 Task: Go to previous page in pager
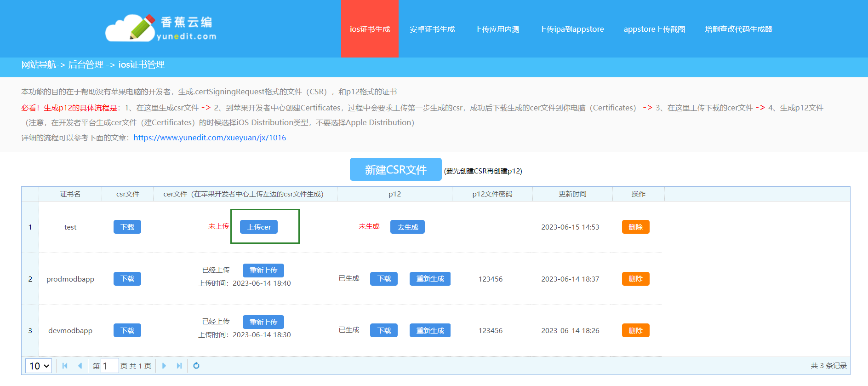click(80, 366)
